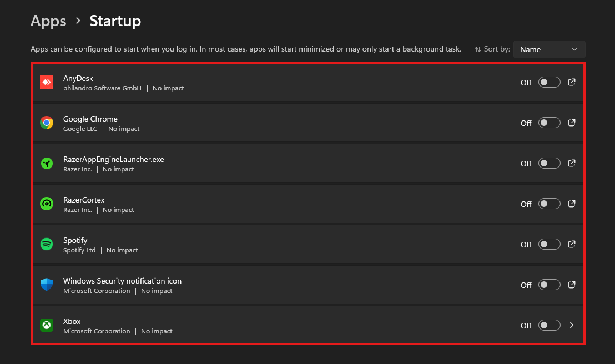Select the Xbox name text
Viewport: 615px width, 364px height.
[72, 321]
